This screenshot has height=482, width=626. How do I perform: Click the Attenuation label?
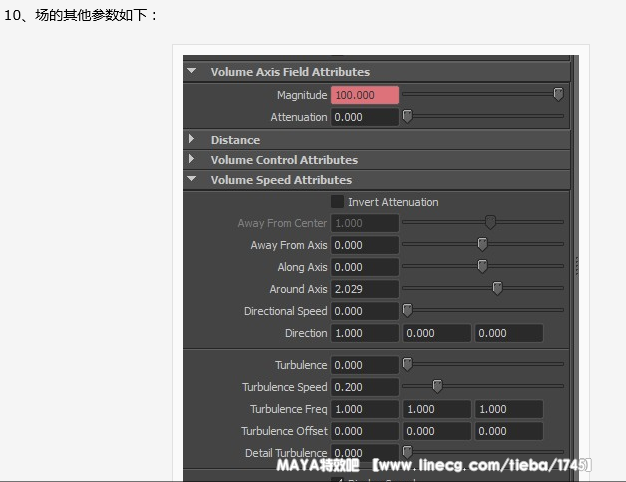click(x=299, y=117)
